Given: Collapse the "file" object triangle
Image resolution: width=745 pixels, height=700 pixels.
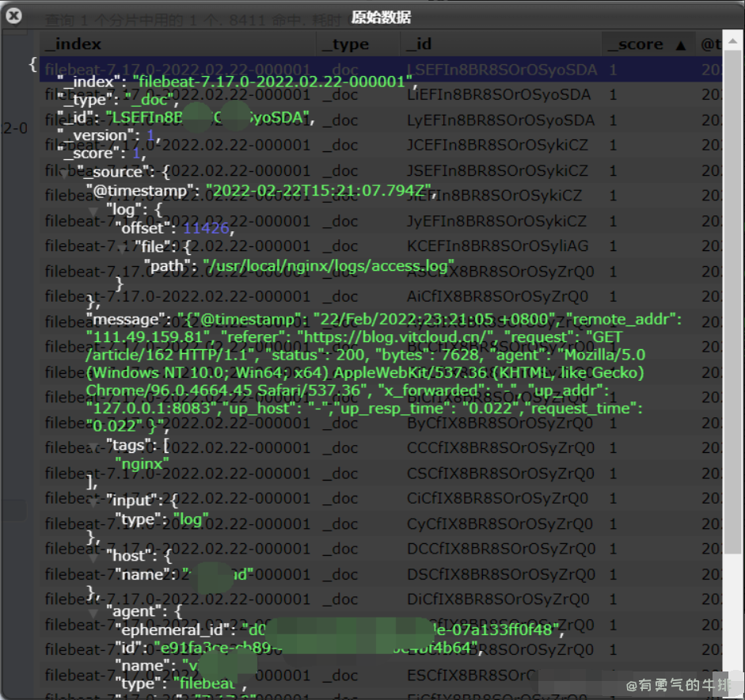Looking at the screenshot, I should coord(122,249).
